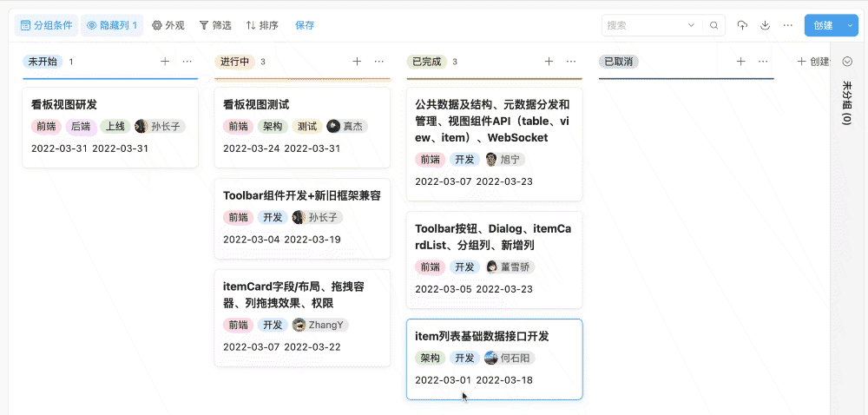The image size is (868, 415).
Task: Expand the 未分组 side panel chevron
Action: (x=847, y=62)
